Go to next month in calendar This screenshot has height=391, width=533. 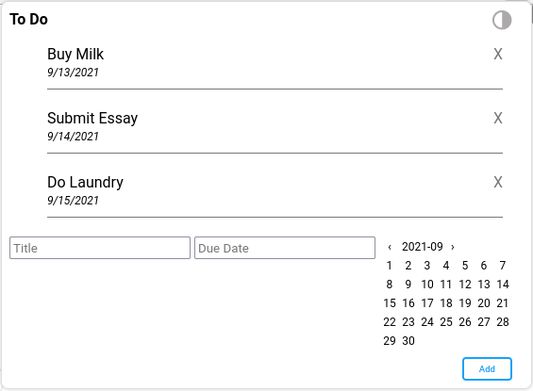(452, 247)
